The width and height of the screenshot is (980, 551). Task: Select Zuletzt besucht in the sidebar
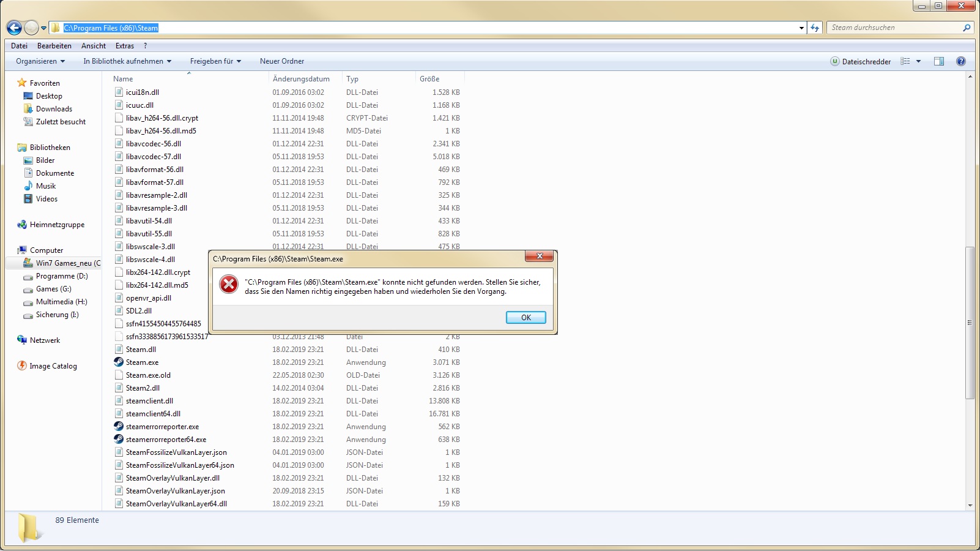[x=61, y=122]
